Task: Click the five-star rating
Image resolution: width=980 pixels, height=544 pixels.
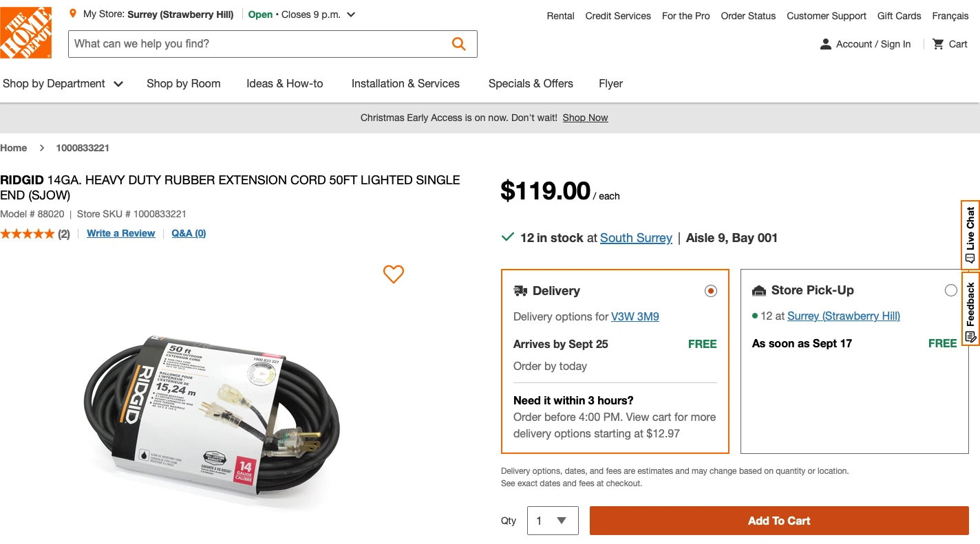Action: coord(28,234)
